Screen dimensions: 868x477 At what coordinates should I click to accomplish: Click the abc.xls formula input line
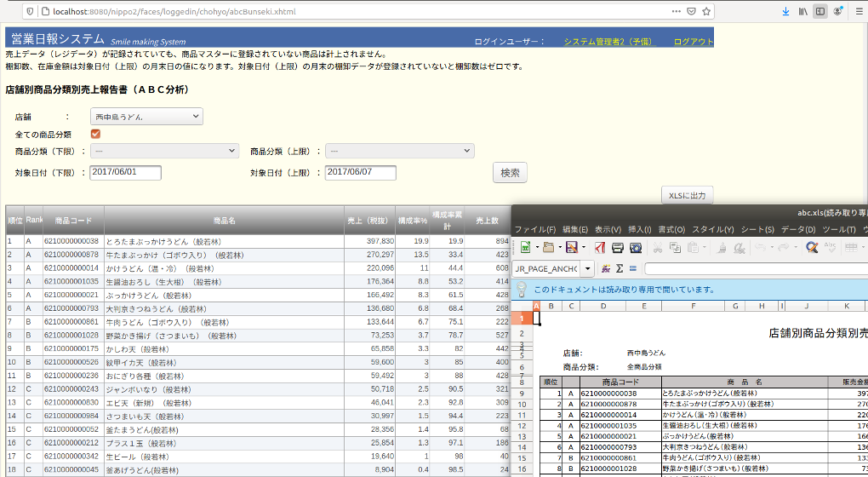coord(757,268)
